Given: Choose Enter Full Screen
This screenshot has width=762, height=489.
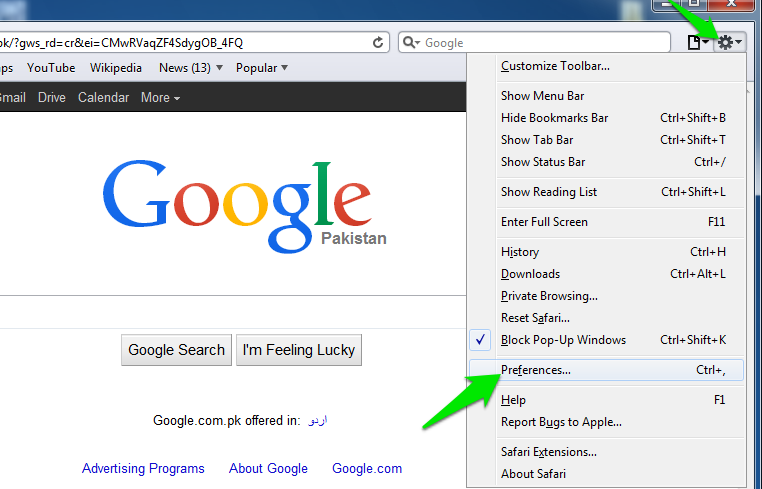Looking at the screenshot, I should coord(606,222).
